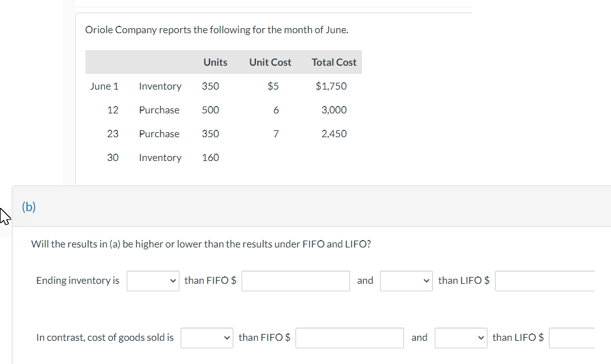
Task: Click the June 12 'Purchase' row label
Action: pos(159,110)
